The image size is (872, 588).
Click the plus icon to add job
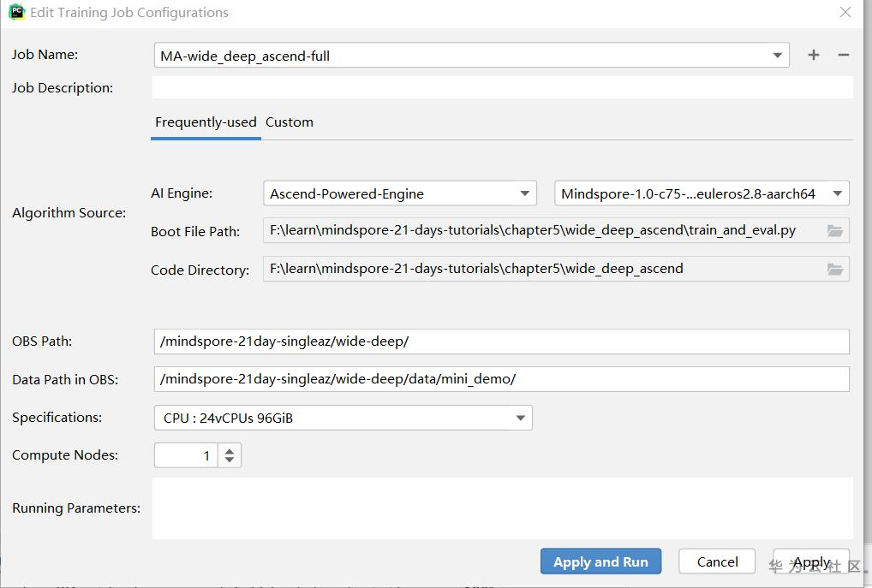(x=813, y=55)
